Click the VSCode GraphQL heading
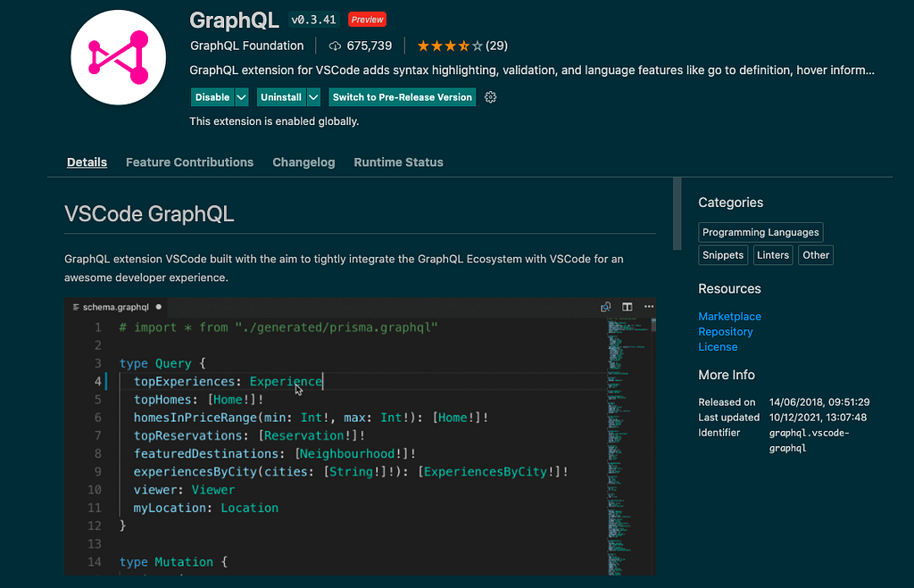 pyautogui.click(x=149, y=214)
